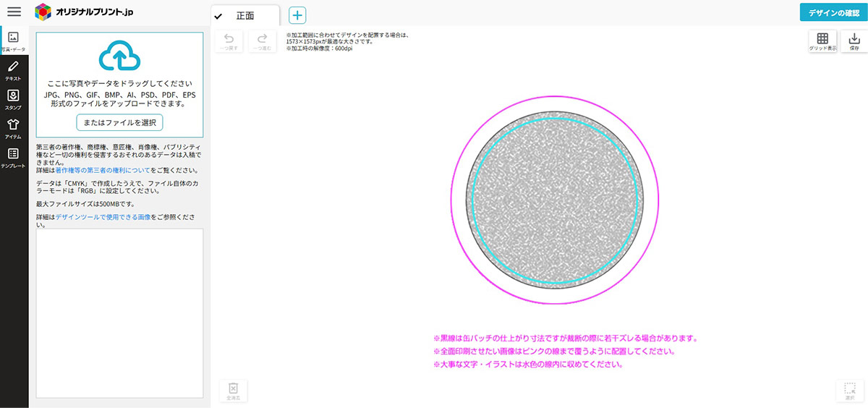
Task: Select the テキスト pencil tool
Action: 14,70
